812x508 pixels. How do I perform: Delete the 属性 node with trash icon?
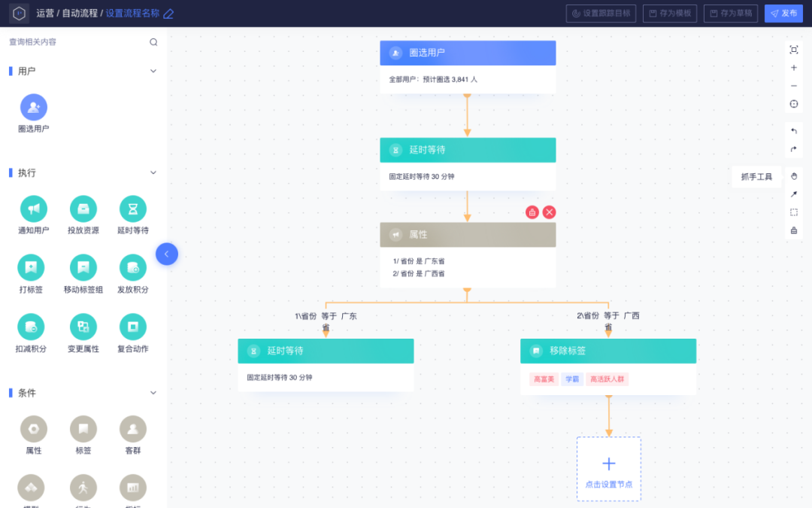[x=532, y=212]
